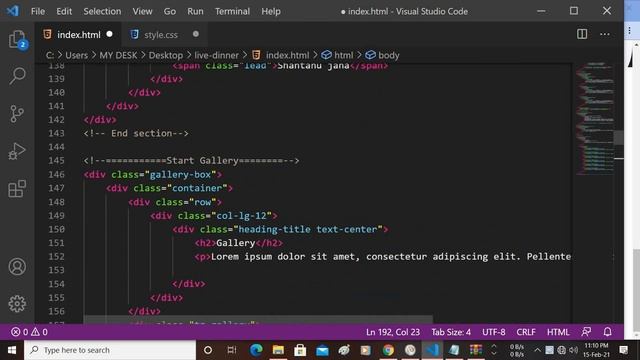Change the CRLF end-of-line sequence
Screen dimensions: 640x360
point(526,332)
